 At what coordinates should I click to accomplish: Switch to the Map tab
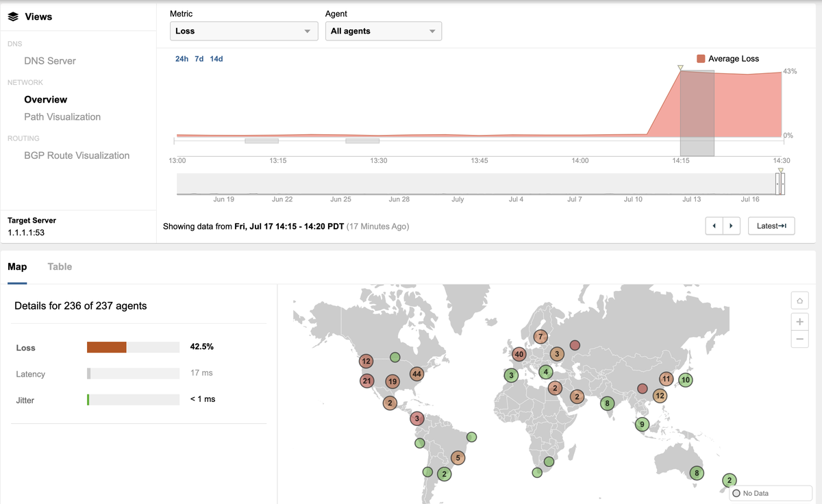click(17, 266)
